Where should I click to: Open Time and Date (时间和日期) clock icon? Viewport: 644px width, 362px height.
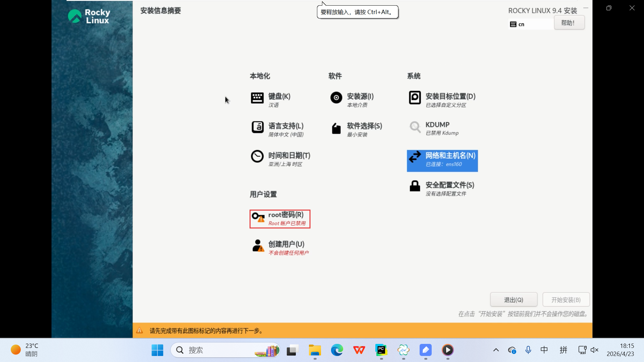tap(257, 157)
